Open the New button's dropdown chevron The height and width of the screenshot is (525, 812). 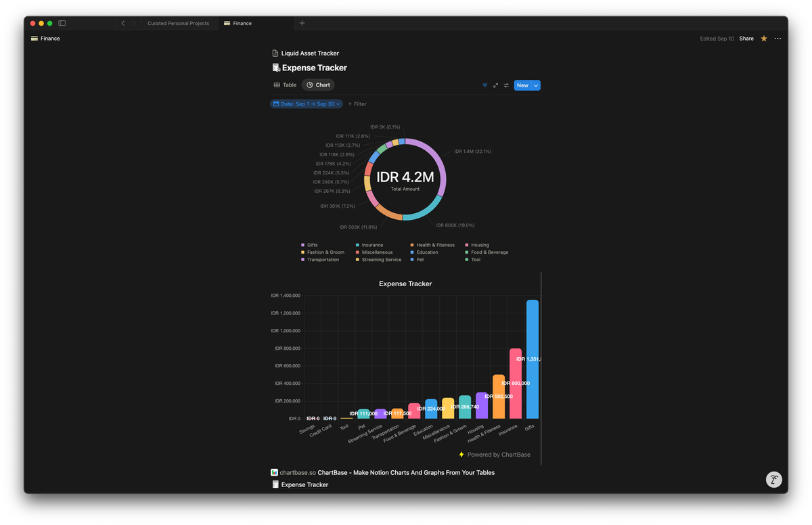(535, 85)
